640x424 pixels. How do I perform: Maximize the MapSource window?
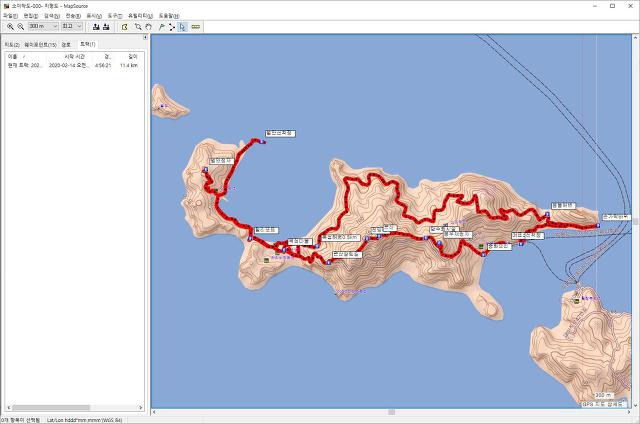tap(612, 6)
